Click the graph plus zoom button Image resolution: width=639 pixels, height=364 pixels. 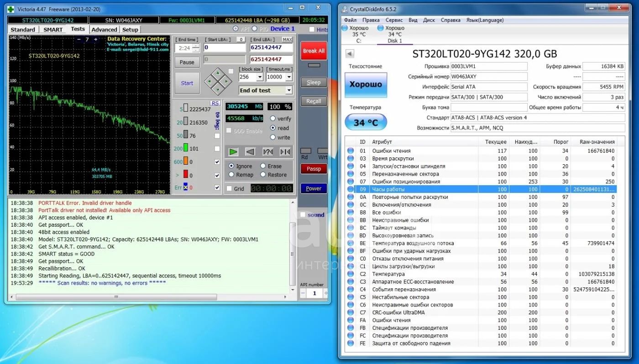click(x=95, y=40)
